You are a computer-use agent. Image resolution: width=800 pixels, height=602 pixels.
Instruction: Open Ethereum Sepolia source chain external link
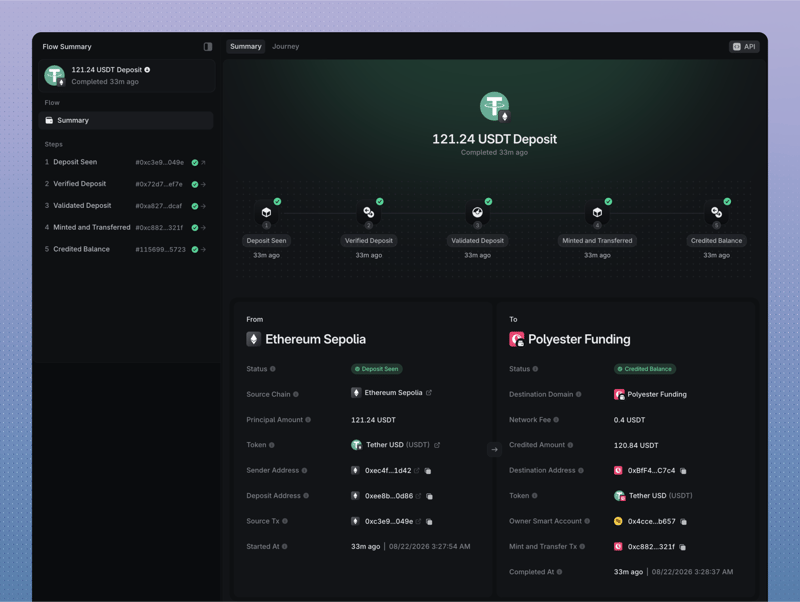[429, 393]
